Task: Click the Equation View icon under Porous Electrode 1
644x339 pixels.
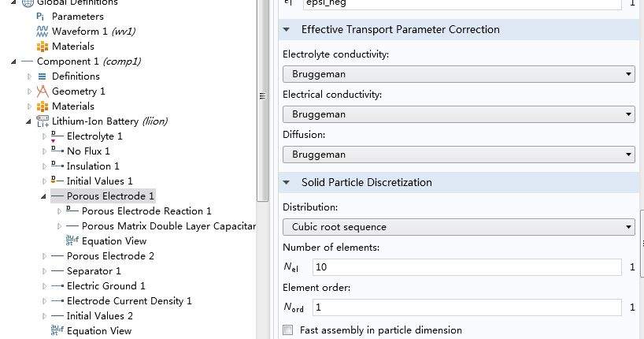Action: 72,241
